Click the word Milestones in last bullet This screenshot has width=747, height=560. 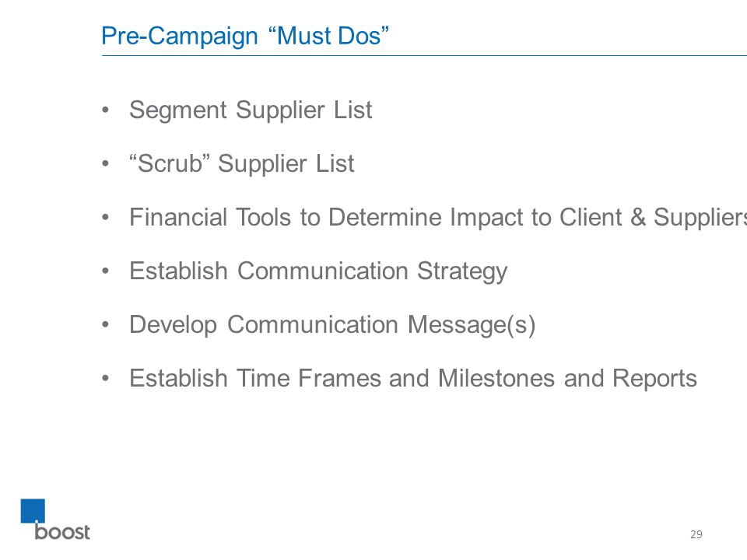pos(496,379)
